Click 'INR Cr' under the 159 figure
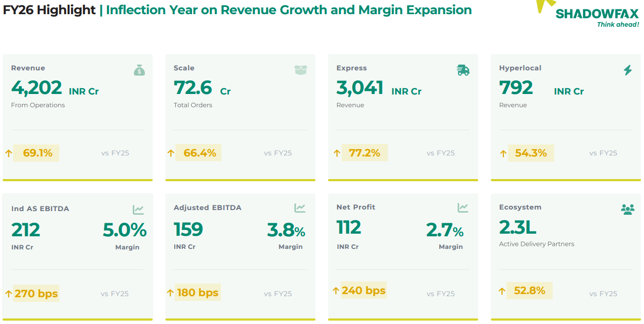The height and width of the screenshot is (324, 644). (x=185, y=247)
